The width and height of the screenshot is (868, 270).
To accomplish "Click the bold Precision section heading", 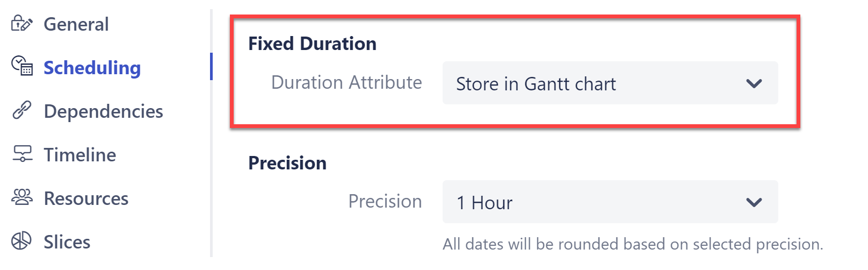I will point(287,163).
